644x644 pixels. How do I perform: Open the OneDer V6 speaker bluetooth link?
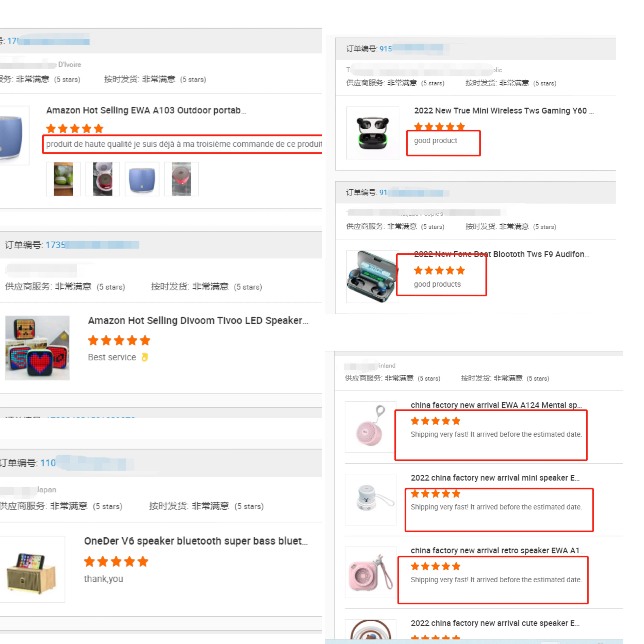click(196, 541)
